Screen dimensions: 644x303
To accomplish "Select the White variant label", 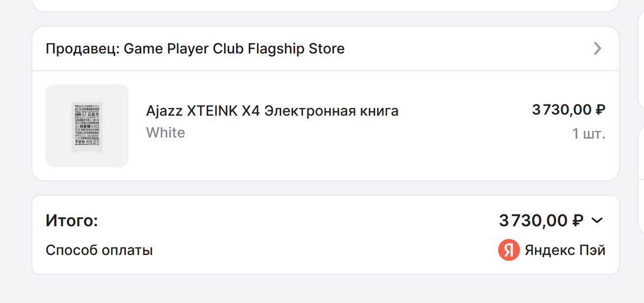I will coord(165,132).
